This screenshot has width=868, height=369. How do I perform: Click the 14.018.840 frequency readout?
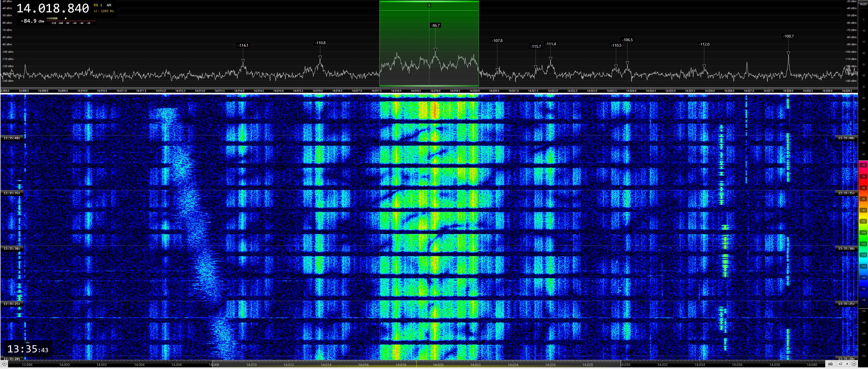[52, 9]
